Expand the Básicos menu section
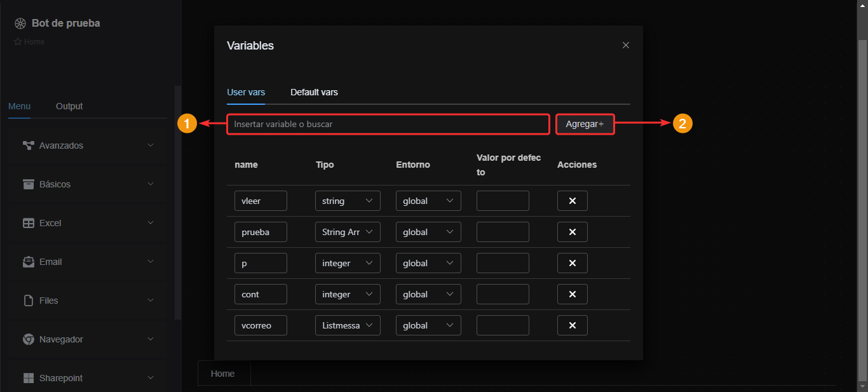This screenshot has width=868, height=392. tap(88, 184)
